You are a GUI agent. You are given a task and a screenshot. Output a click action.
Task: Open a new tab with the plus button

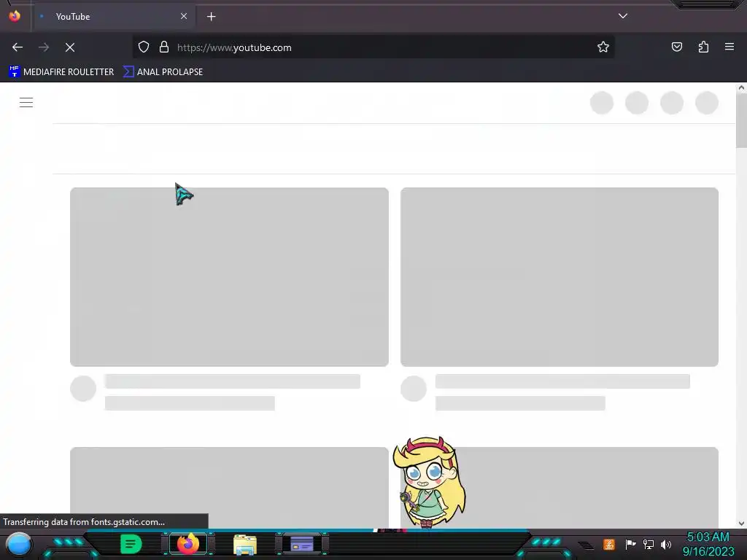tap(211, 17)
